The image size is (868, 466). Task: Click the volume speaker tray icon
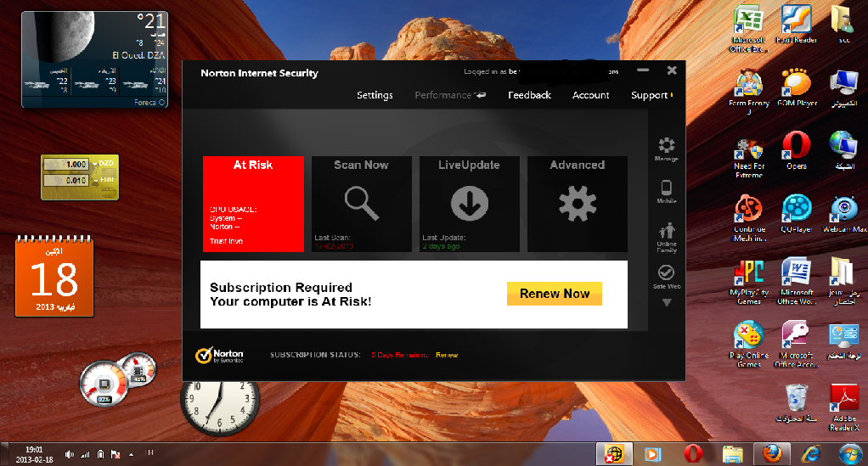tap(69, 454)
